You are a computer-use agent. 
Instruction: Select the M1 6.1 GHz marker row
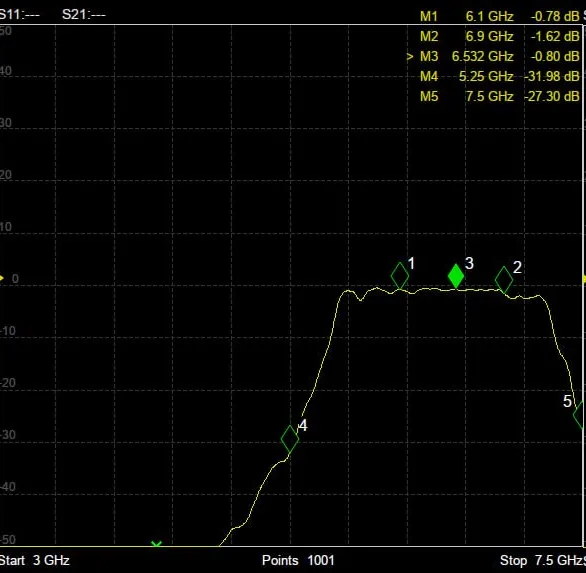[x=499, y=16]
